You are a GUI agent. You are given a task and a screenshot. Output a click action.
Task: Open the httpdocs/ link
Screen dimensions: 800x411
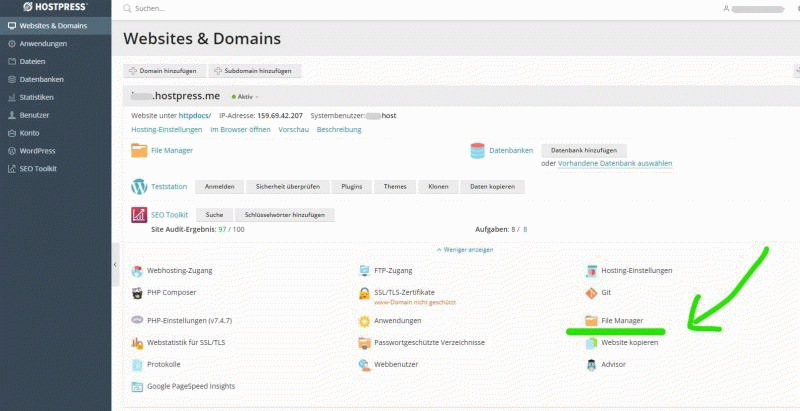point(195,116)
